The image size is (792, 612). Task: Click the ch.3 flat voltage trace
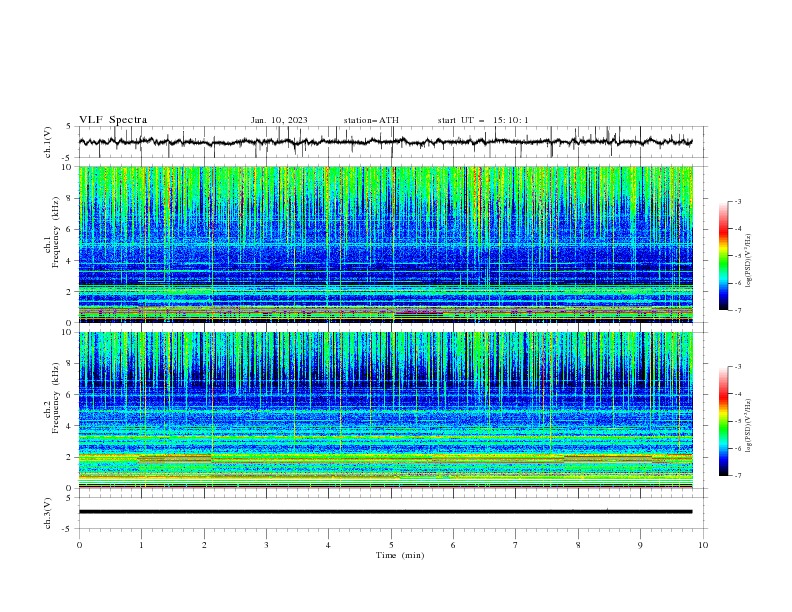pyautogui.click(x=385, y=512)
